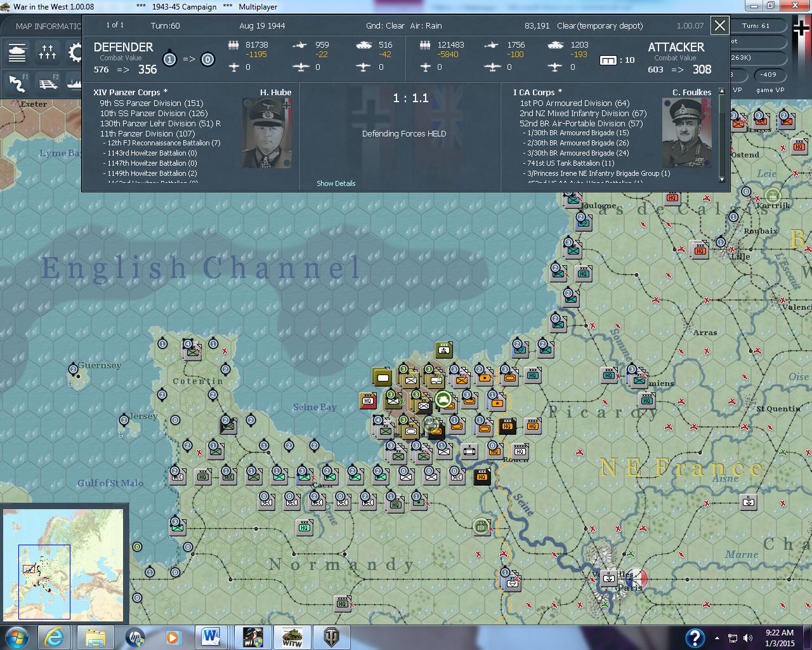
Task: Select the red HQ counter on the Seine Bay coast
Action: tap(368, 401)
